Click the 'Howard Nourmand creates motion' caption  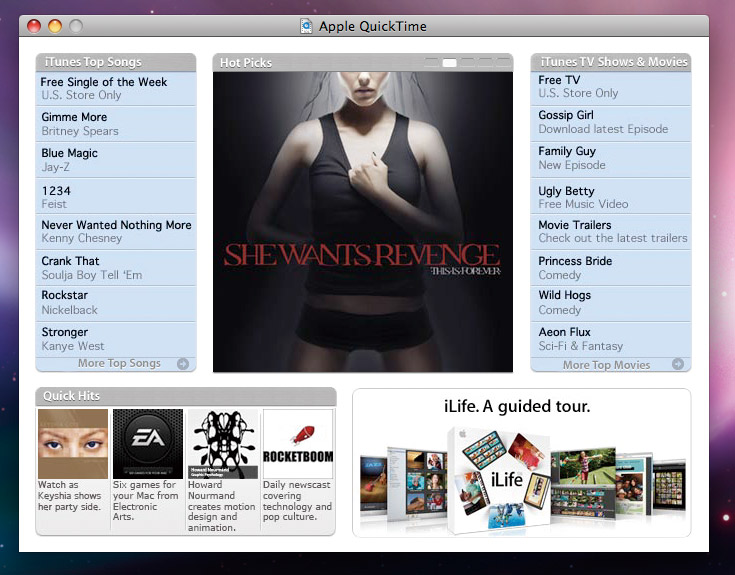tap(221, 506)
